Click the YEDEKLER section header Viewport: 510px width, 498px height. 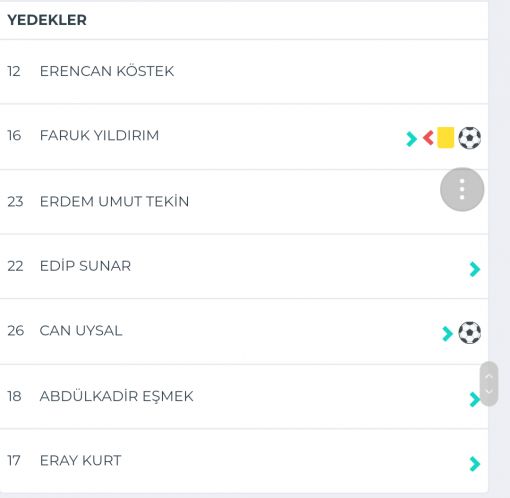47,20
